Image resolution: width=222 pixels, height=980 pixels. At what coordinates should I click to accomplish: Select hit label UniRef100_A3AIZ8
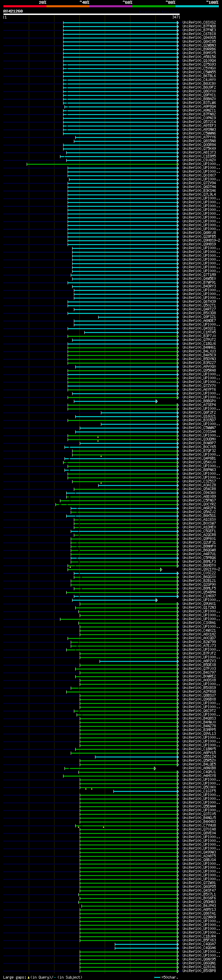pyautogui.click(x=199, y=485)
